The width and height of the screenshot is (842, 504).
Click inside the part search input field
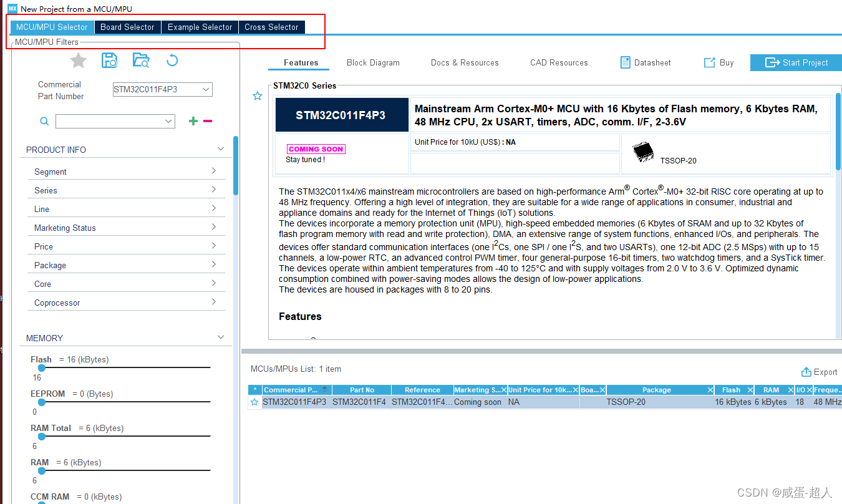(109, 121)
